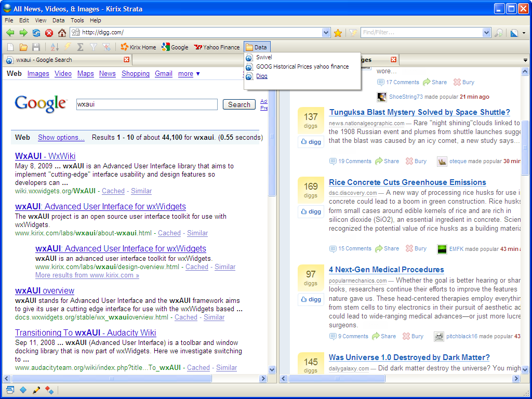The width and height of the screenshot is (532, 399).
Task: Go back with the green Back arrow
Action: (10, 33)
